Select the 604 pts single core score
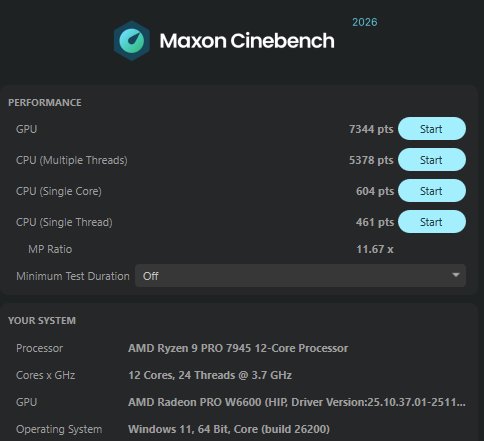Image resolution: width=484 pixels, height=441 pixels. click(375, 191)
